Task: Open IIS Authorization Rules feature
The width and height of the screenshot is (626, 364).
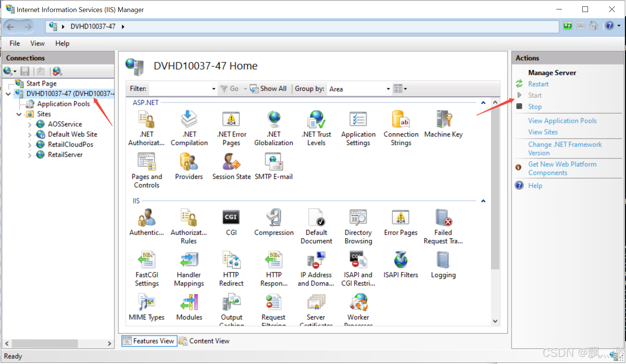Action: [189, 227]
